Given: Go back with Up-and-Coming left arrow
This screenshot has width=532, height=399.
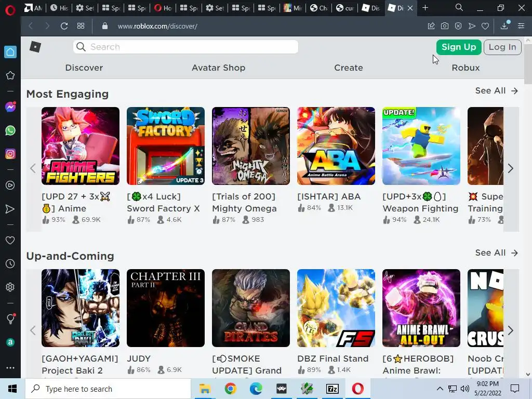Looking at the screenshot, I should click(33, 330).
